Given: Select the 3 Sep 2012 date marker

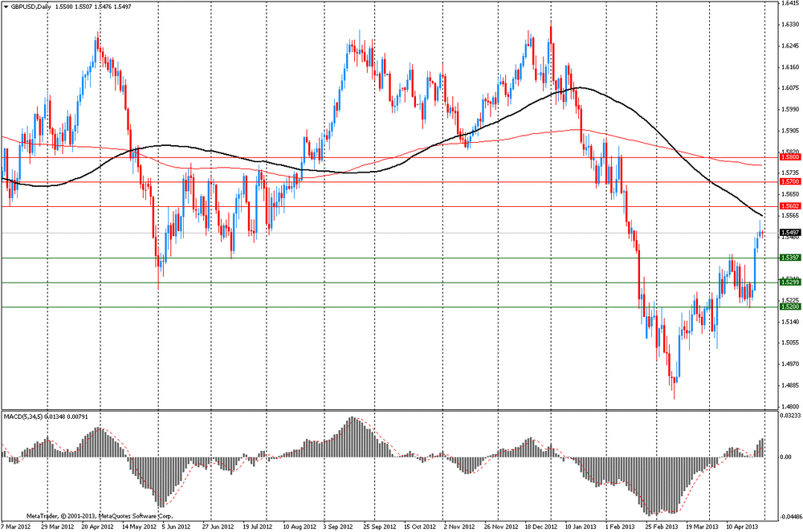Looking at the screenshot, I should click(338, 527).
